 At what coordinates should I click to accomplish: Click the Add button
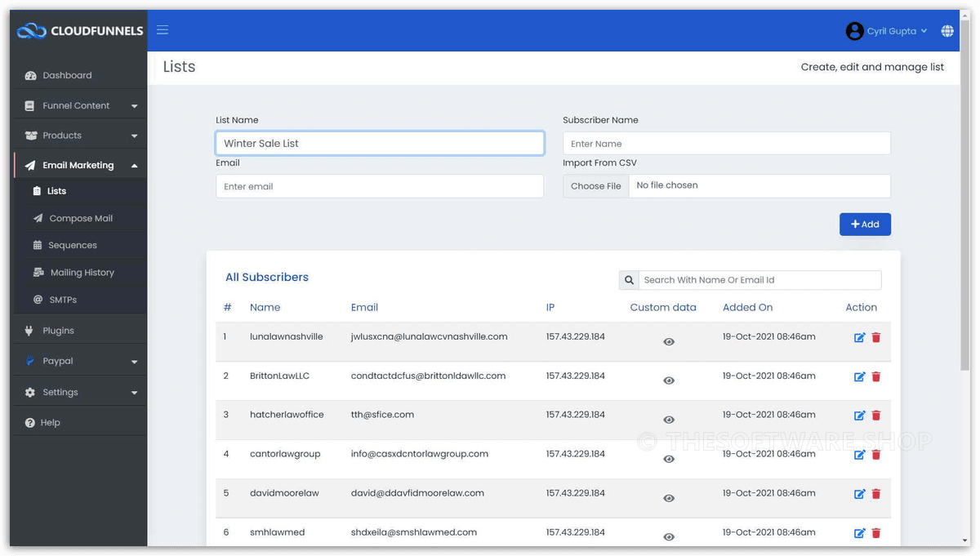pos(865,225)
